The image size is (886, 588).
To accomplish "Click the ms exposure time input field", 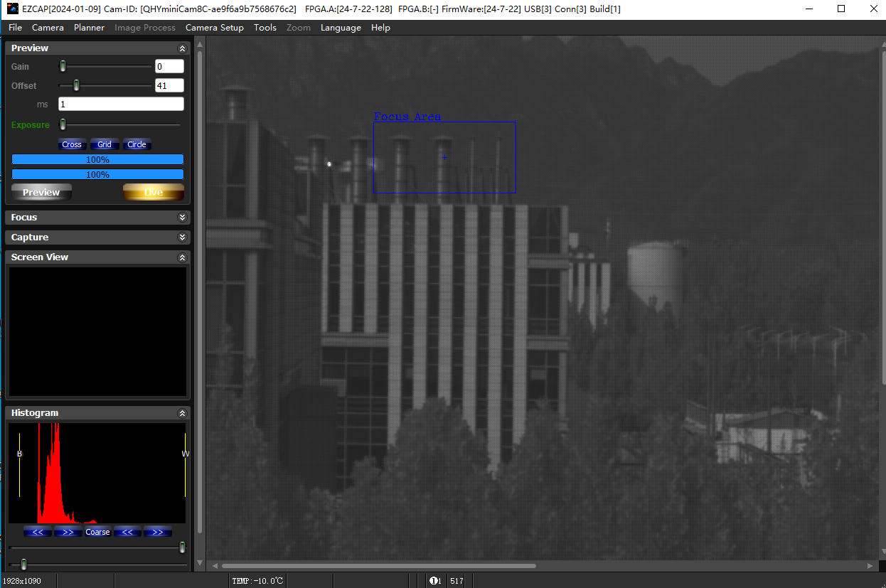I will (121, 104).
